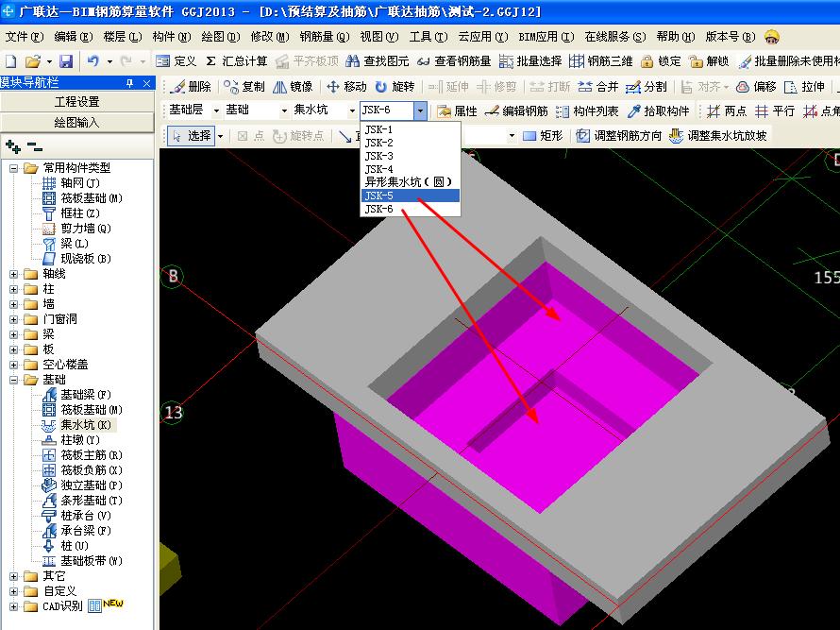Open 文件(F) menu

tap(25, 37)
